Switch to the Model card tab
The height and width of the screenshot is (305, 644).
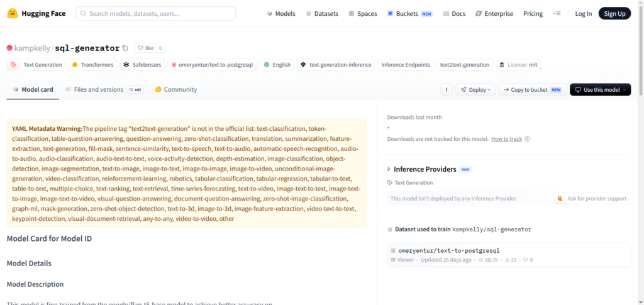(x=33, y=89)
